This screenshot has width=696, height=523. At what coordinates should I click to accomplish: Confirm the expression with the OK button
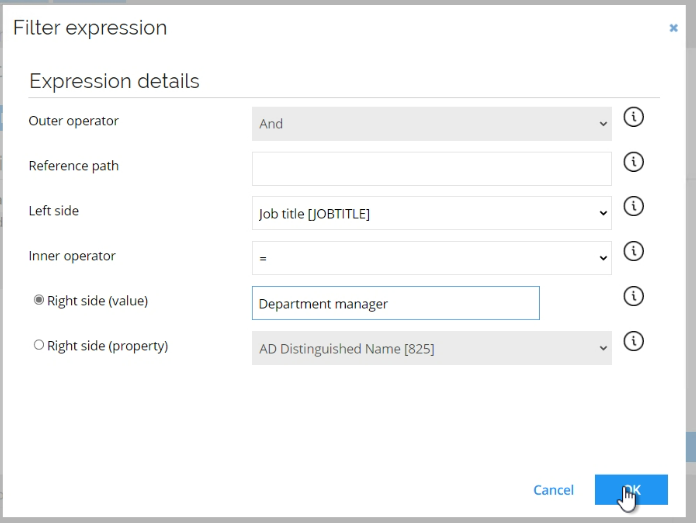tap(631, 490)
